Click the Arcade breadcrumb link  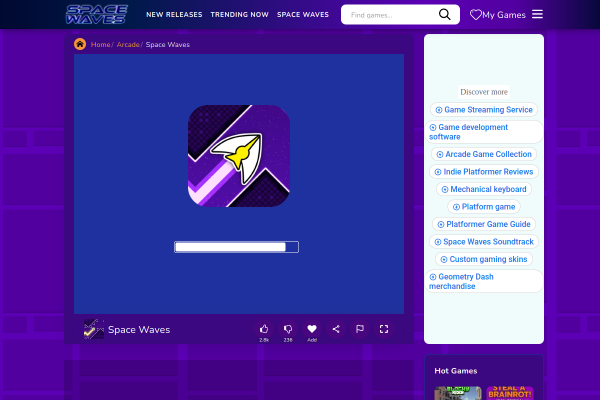pyautogui.click(x=128, y=45)
